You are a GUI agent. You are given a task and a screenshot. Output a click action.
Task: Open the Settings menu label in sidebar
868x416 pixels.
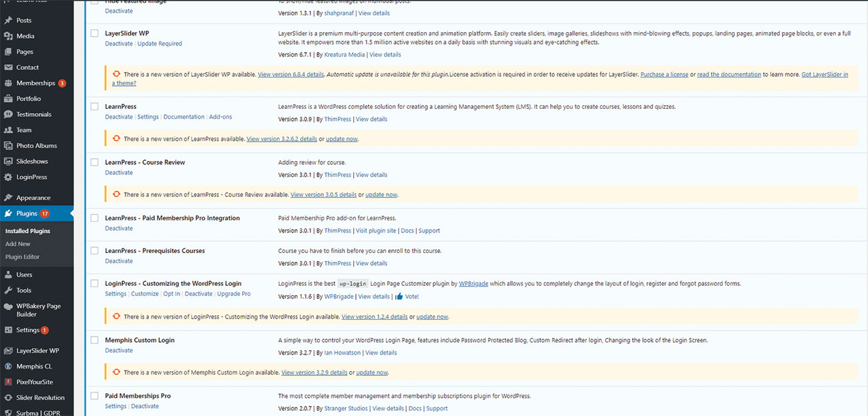[x=28, y=330]
